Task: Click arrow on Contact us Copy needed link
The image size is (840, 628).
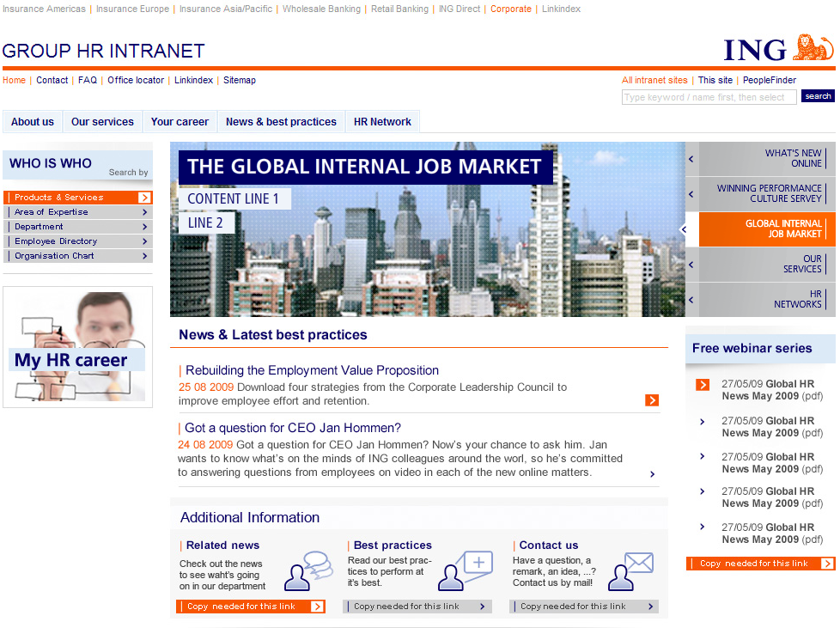Action: [x=650, y=607]
